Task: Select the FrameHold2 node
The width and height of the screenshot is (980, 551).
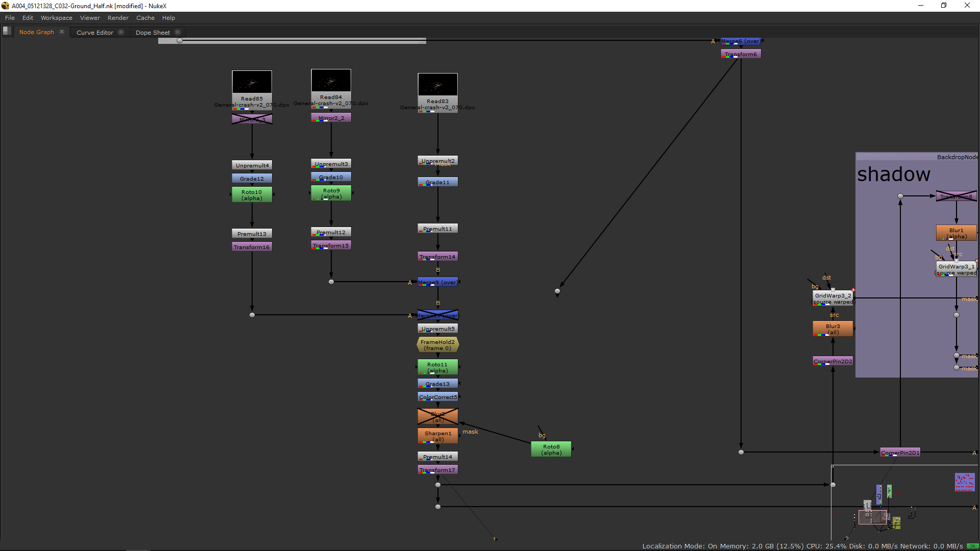Action: [437, 345]
